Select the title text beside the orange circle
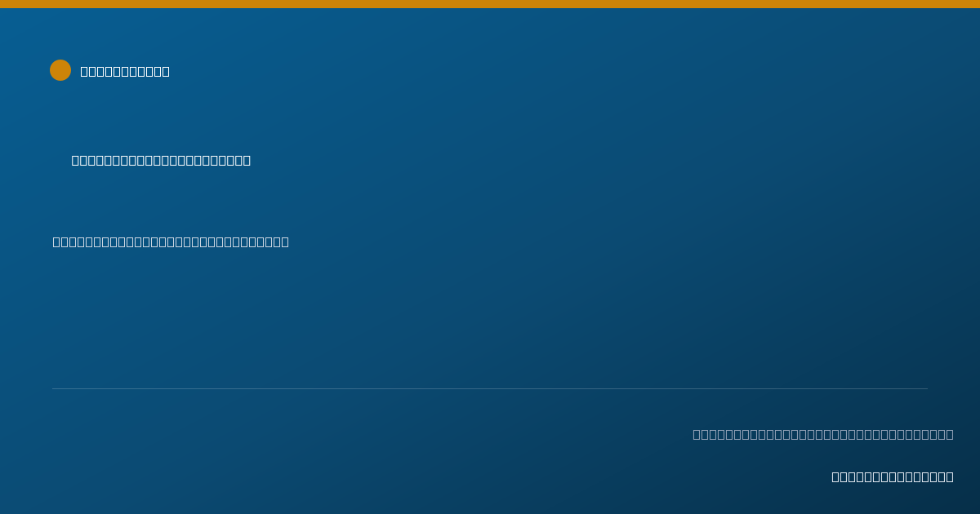The image size is (980, 514). (x=125, y=71)
